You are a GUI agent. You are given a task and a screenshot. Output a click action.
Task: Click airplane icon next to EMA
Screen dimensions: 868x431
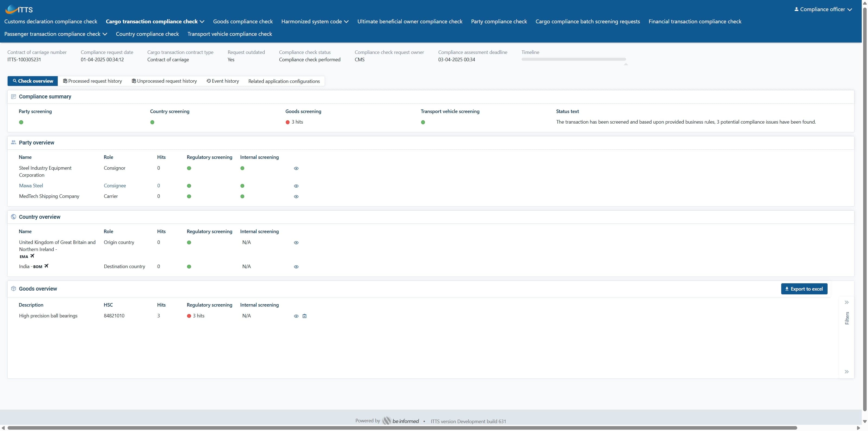pyautogui.click(x=32, y=256)
